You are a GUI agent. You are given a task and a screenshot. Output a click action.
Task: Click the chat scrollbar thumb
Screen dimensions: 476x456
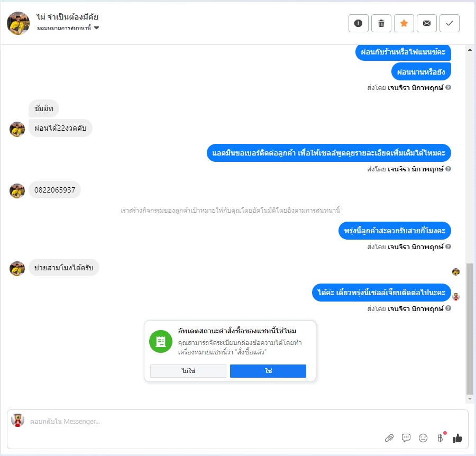(x=470, y=329)
